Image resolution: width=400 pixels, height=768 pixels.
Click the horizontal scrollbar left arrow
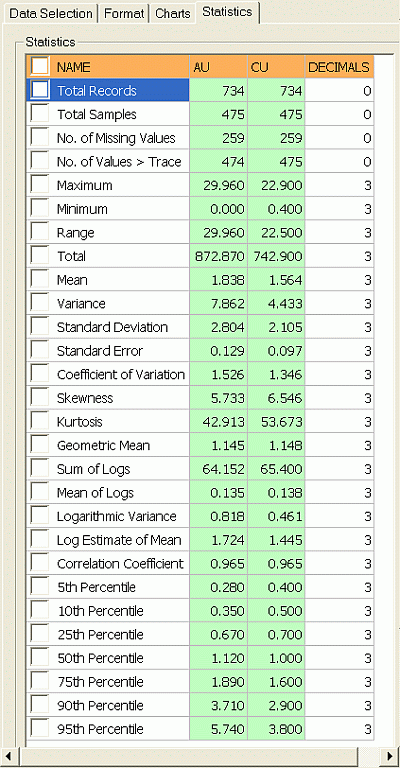(8, 755)
